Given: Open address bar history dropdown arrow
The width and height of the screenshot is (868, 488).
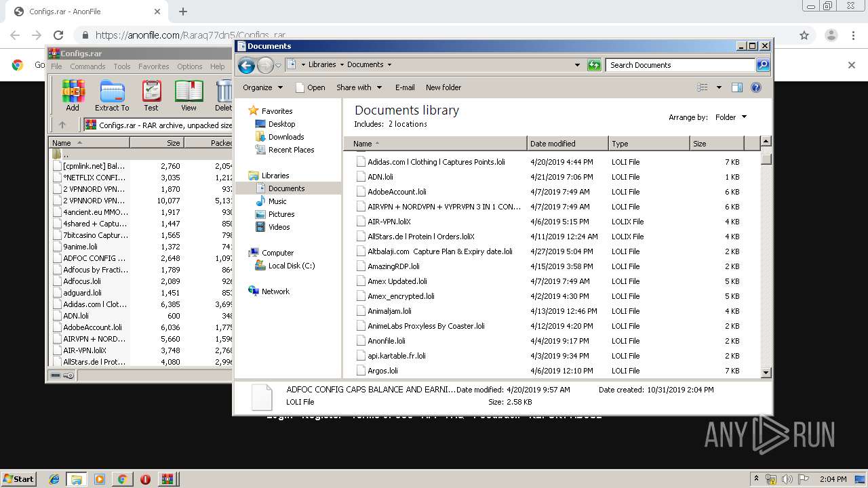Looking at the screenshot, I should coord(577,65).
